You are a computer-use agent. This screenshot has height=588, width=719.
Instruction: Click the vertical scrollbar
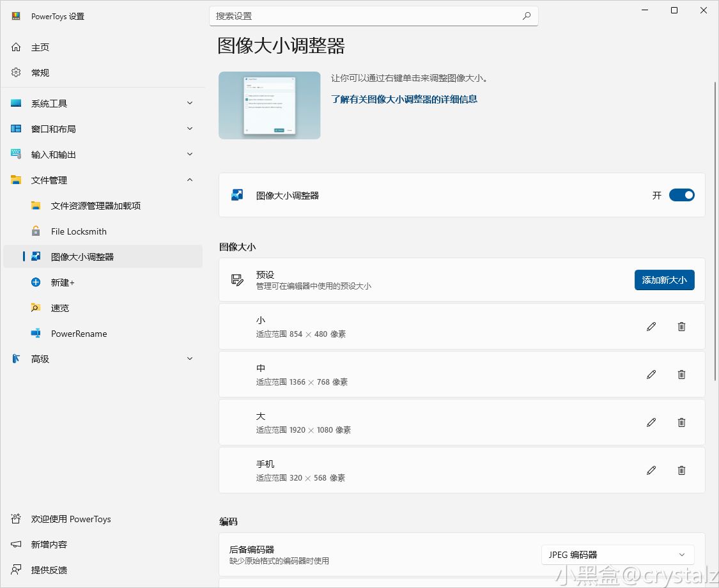click(x=715, y=231)
